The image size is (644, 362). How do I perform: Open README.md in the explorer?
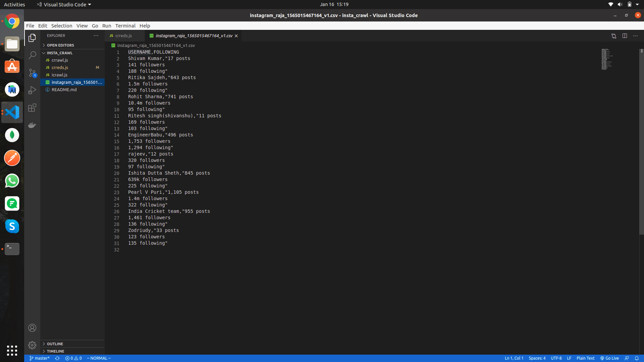pos(64,90)
